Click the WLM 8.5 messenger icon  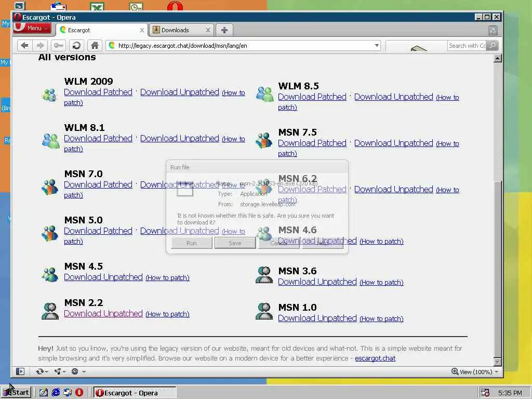(x=264, y=95)
